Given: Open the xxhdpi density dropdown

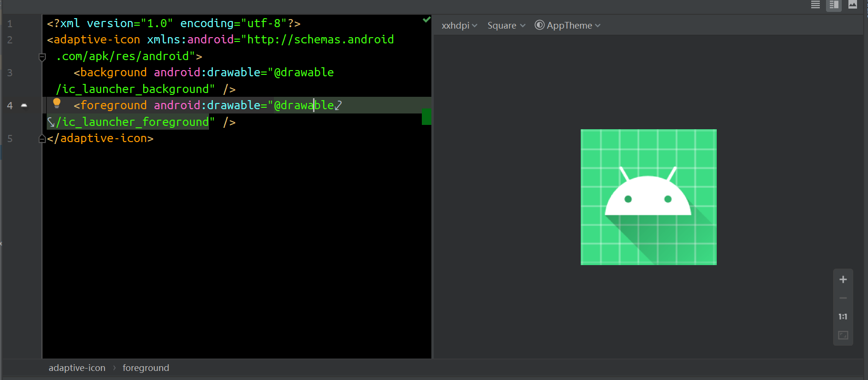Looking at the screenshot, I should [x=459, y=26].
